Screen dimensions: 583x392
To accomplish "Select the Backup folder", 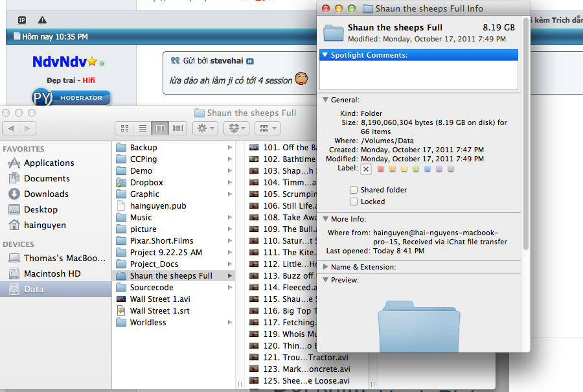I will point(174,148).
